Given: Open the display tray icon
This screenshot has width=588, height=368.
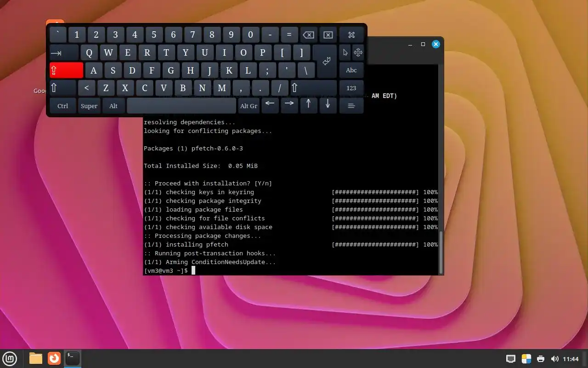Looking at the screenshot, I should [x=510, y=359].
